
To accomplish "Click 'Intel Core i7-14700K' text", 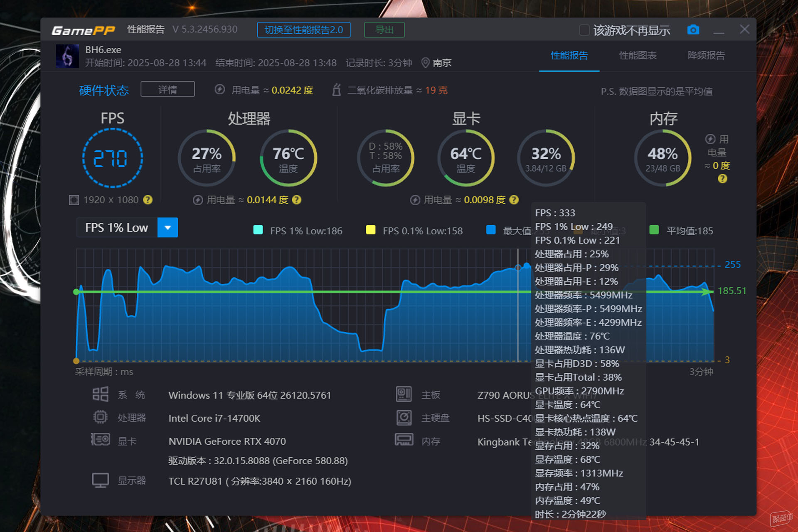I will tap(214, 418).
